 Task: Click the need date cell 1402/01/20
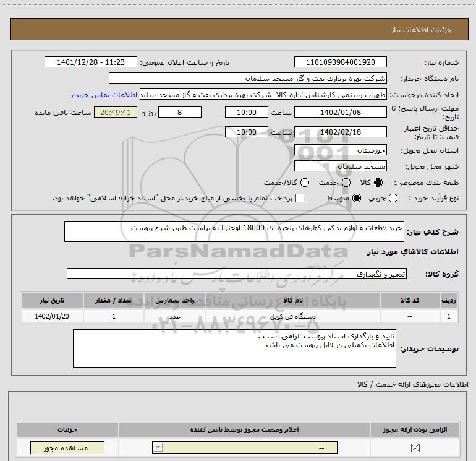52,316
